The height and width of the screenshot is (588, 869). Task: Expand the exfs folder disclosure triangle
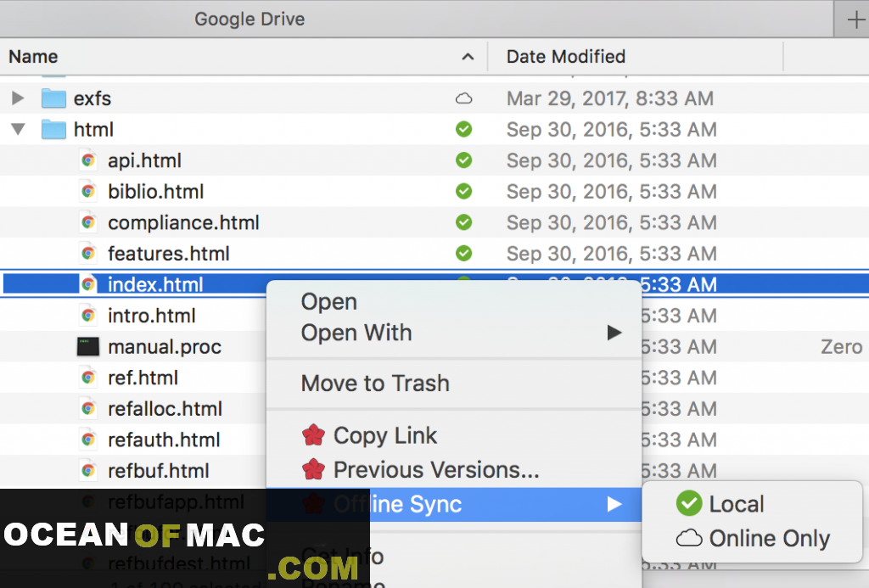(x=18, y=98)
